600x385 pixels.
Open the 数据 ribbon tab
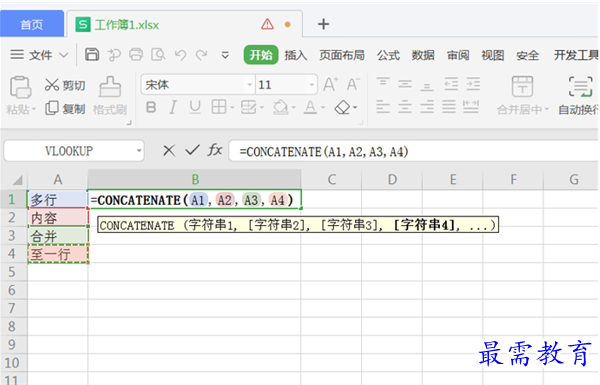coord(423,55)
